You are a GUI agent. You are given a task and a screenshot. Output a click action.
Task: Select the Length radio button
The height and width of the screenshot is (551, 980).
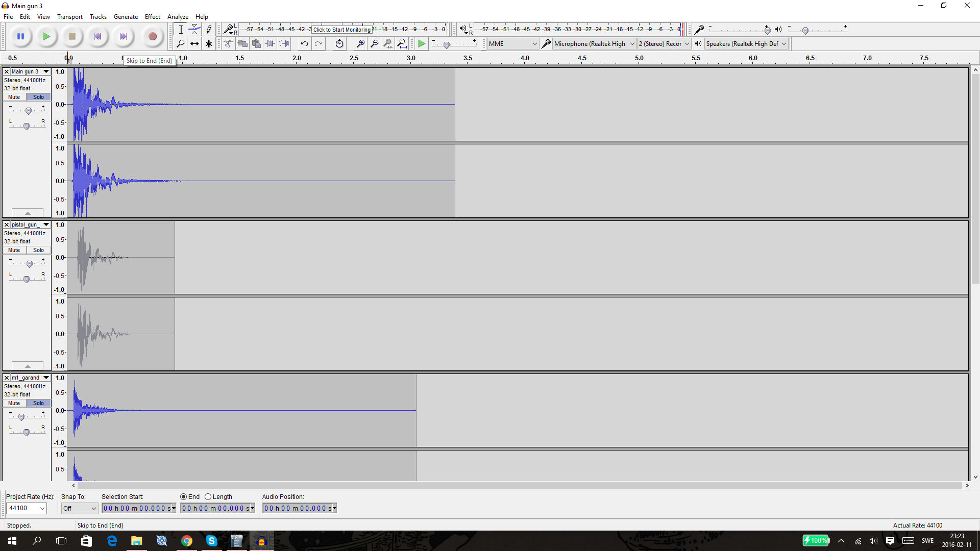[x=208, y=497]
